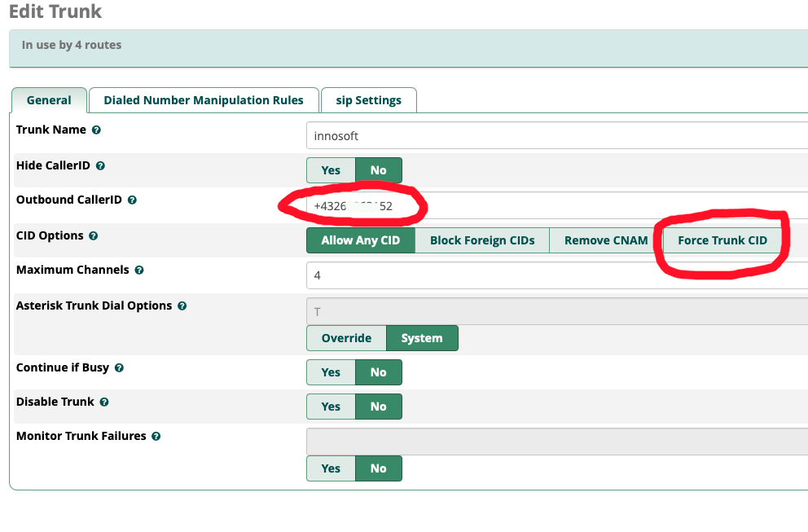808x532 pixels.
Task: Open Maximum Channels help icon
Action: coord(139,270)
